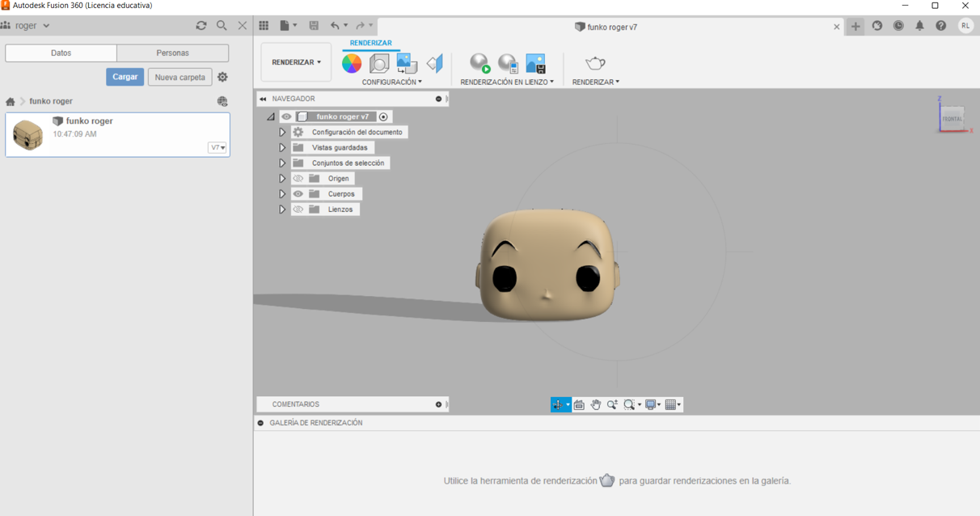Select the Pan hand tool
The image size is (980, 516).
coord(596,404)
